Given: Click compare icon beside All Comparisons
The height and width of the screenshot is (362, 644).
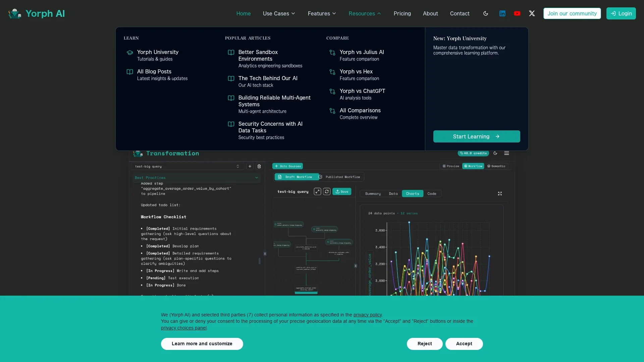Looking at the screenshot, I should 332,111.
